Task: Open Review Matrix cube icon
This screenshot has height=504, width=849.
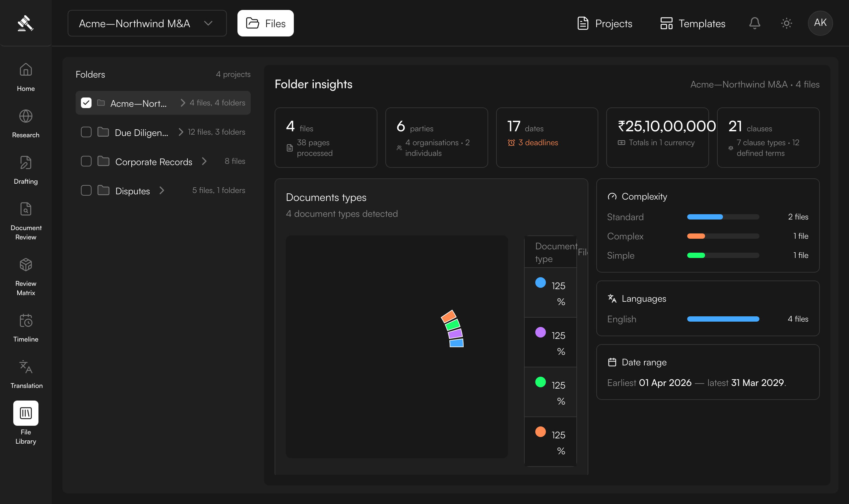Action: click(26, 265)
